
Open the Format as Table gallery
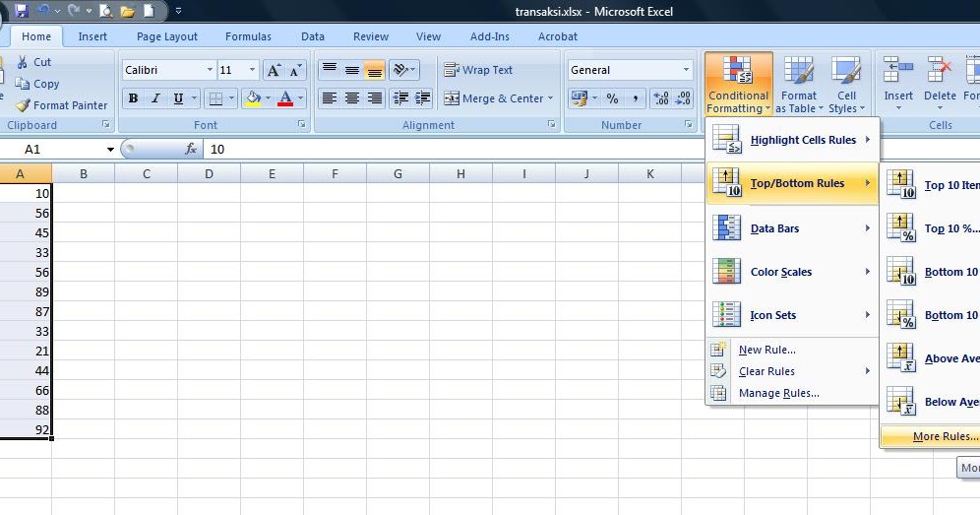[799, 86]
